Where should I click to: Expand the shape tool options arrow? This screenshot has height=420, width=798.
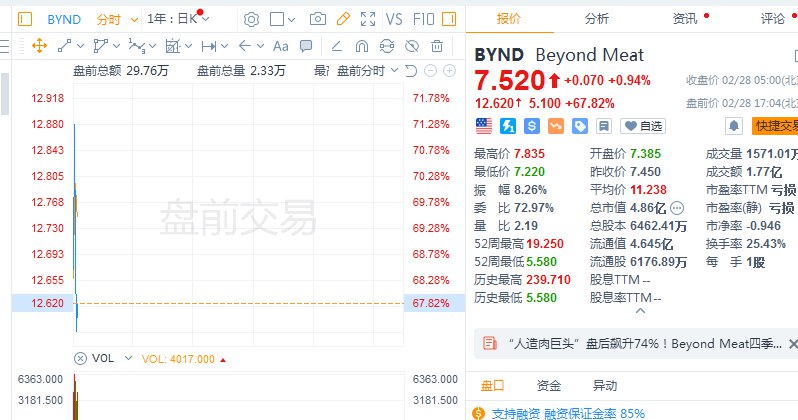point(117,46)
